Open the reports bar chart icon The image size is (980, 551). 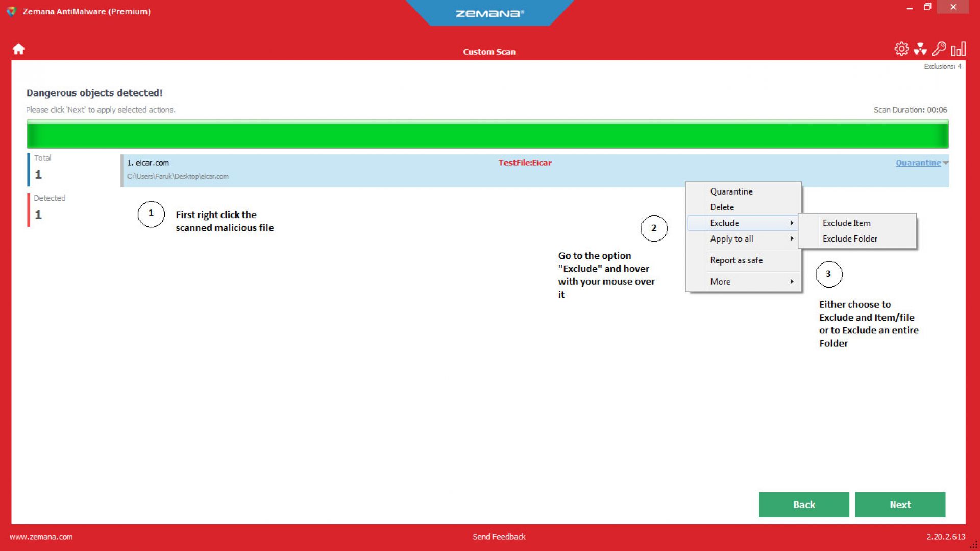point(958,49)
